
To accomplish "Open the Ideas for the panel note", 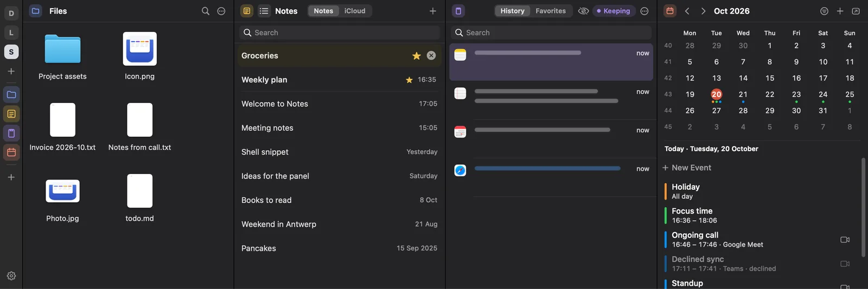I will tap(340, 176).
